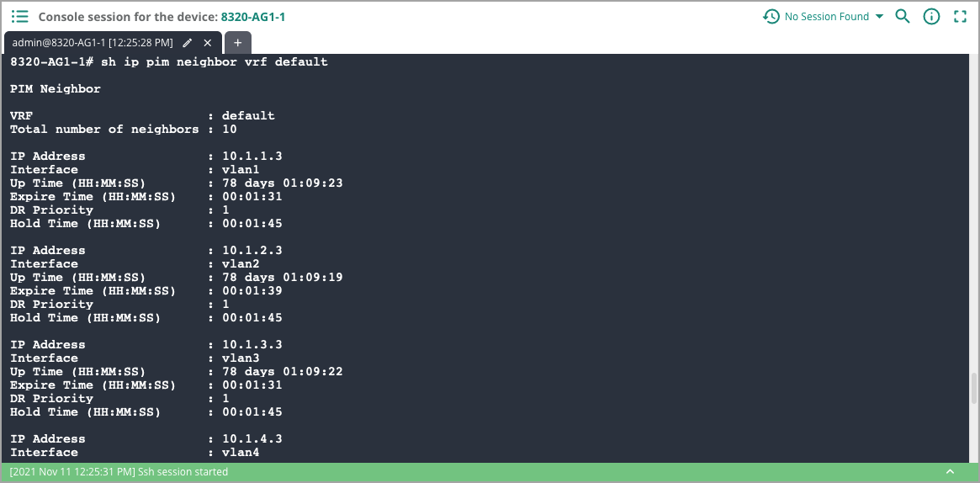Click up time '78 days 01:09:22'

click(283, 372)
